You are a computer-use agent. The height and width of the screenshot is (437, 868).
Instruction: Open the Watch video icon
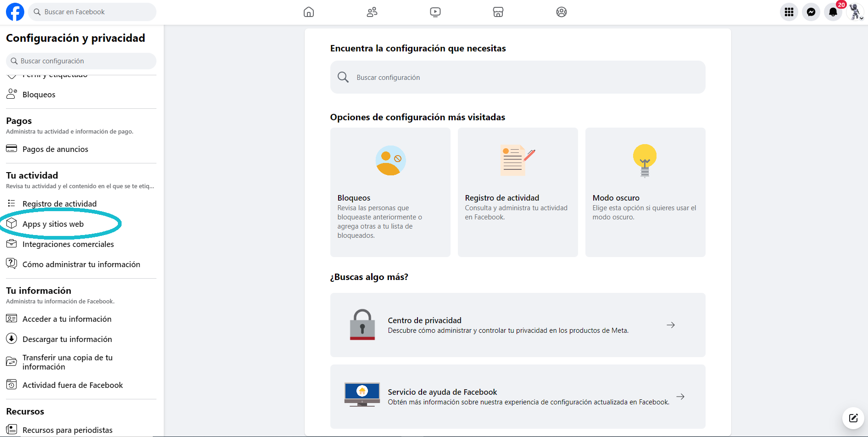[x=435, y=12]
